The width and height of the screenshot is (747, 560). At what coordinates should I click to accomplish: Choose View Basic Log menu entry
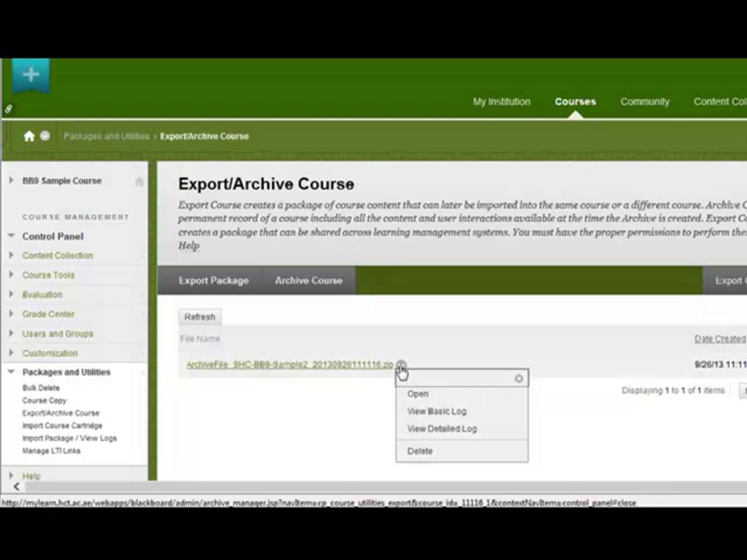(437, 411)
